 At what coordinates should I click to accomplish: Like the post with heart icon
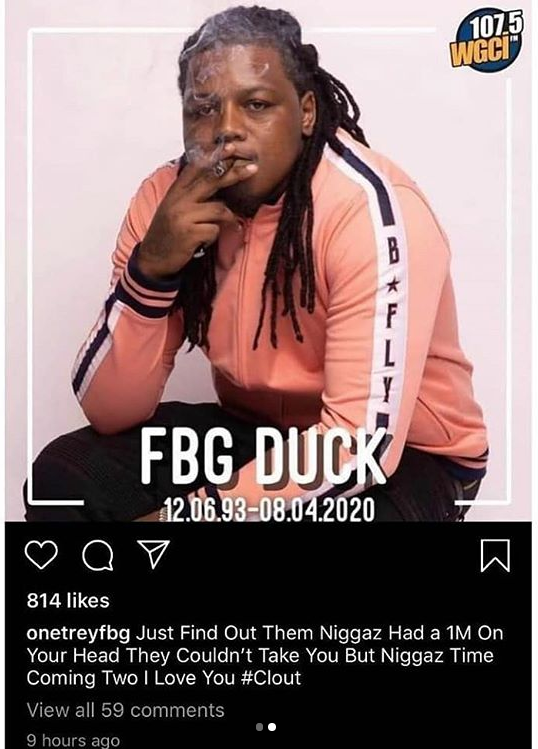pyautogui.click(x=41, y=555)
